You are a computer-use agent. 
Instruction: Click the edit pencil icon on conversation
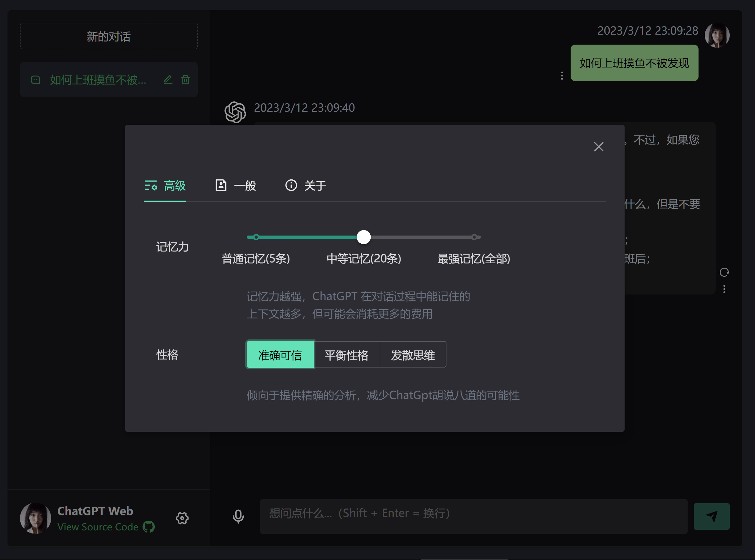point(168,80)
